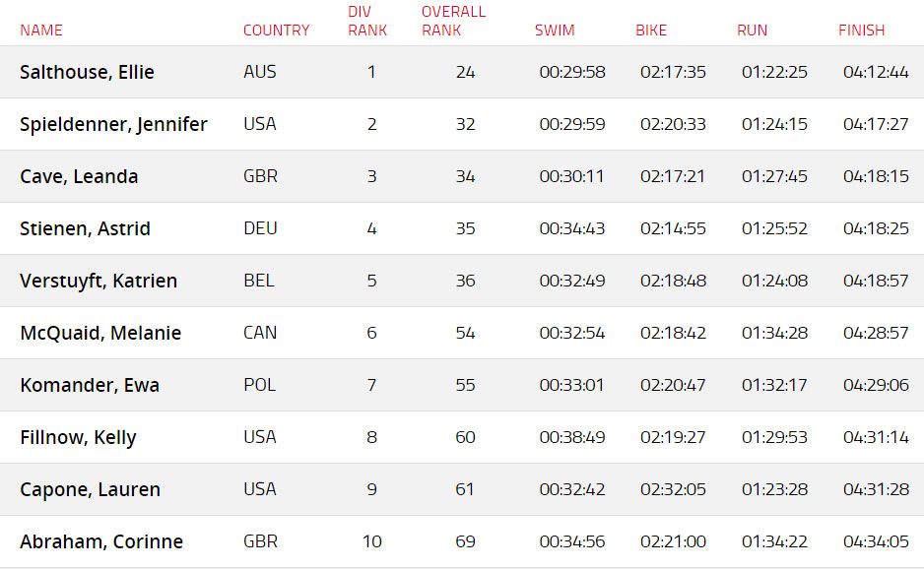Select the Cave, Leanda name link

click(79, 176)
